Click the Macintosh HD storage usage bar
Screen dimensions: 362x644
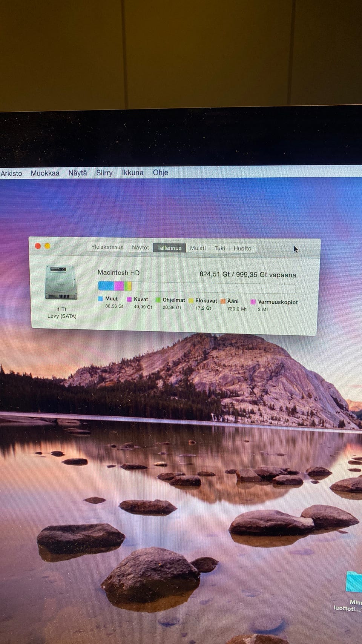[x=196, y=287]
